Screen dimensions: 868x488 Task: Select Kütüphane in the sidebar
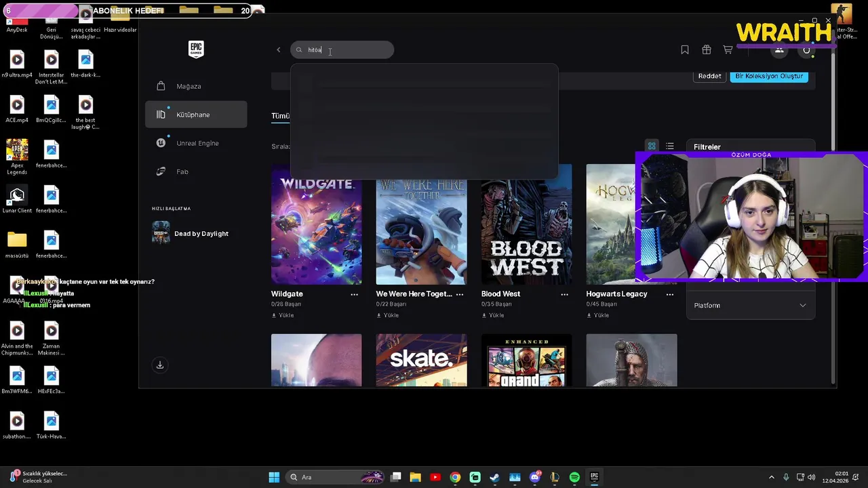click(x=196, y=115)
